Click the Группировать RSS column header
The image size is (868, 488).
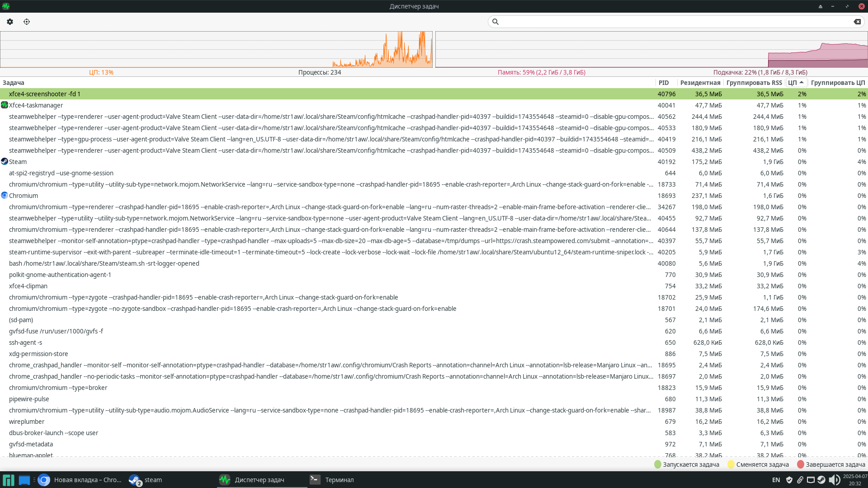[754, 83]
